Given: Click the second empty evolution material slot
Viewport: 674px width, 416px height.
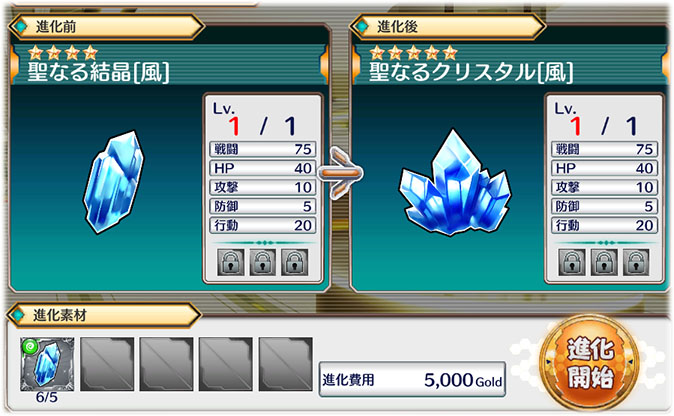Looking at the screenshot, I should tap(107, 364).
